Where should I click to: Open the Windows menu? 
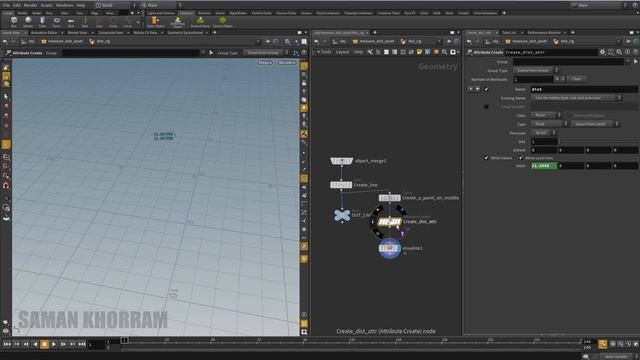tap(64, 5)
